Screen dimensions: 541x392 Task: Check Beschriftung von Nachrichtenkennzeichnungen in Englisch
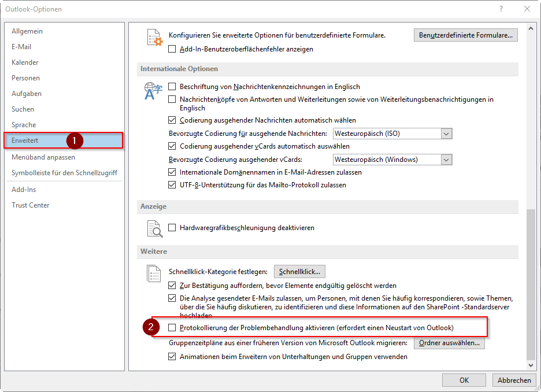point(172,87)
